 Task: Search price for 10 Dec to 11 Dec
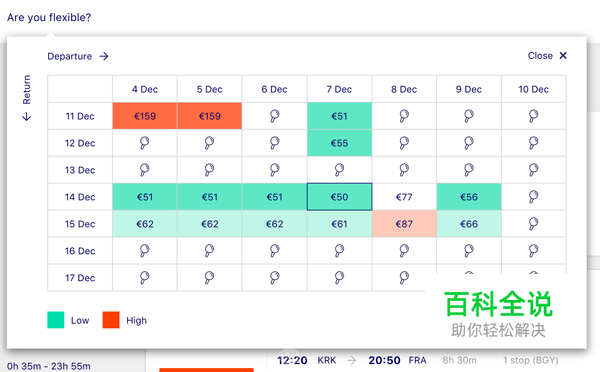point(533,116)
